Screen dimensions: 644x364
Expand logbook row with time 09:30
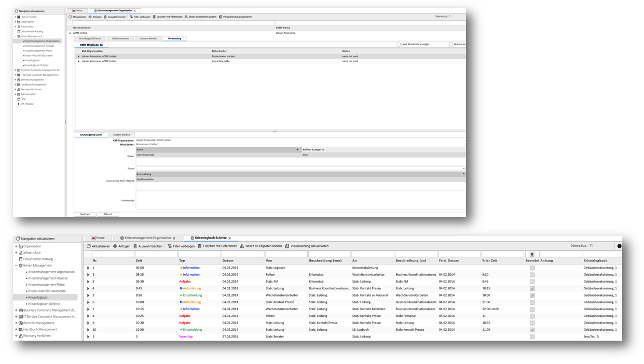[x=88, y=282]
